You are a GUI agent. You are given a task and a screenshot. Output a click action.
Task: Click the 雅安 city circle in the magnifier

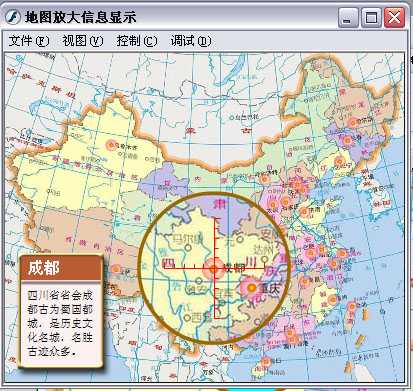click(x=199, y=281)
